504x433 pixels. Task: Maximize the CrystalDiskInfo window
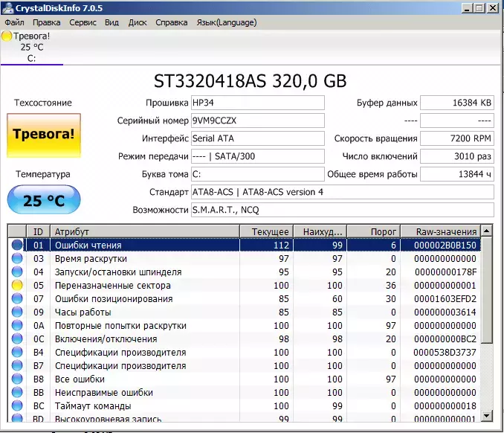479,8
